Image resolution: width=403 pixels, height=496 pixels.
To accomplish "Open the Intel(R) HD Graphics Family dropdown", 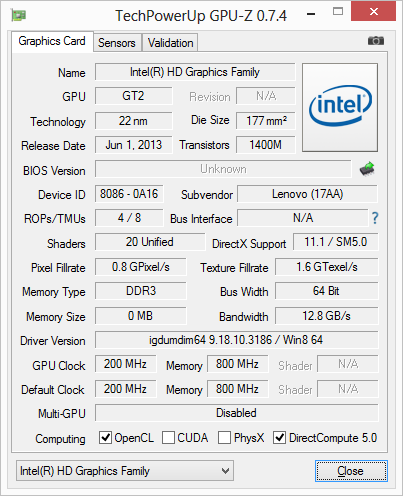I will tap(125, 471).
